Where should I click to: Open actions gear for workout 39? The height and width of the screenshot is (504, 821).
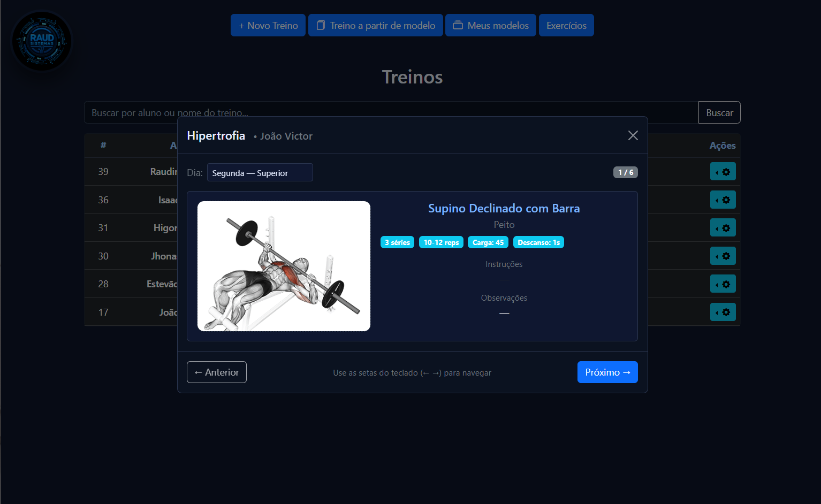pos(723,172)
